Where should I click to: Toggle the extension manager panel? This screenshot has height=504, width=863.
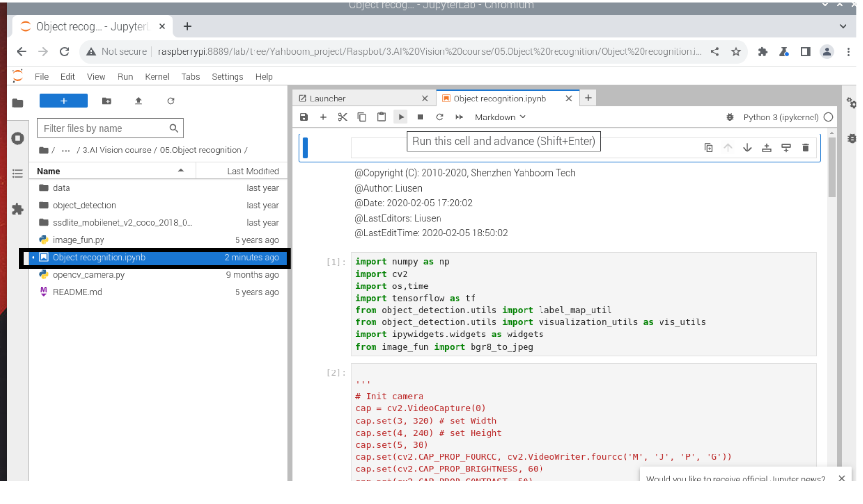(18, 209)
